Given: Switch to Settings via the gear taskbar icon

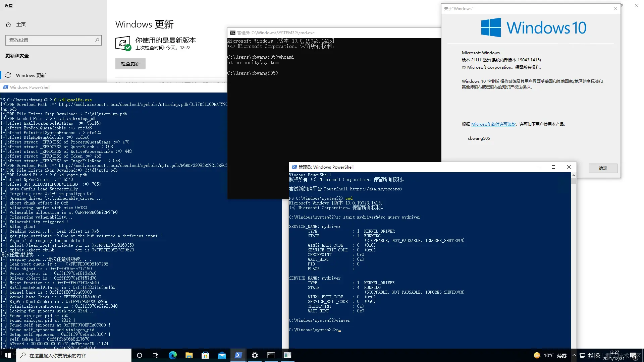Looking at the screenshot, I should click(x=255, y=355).
